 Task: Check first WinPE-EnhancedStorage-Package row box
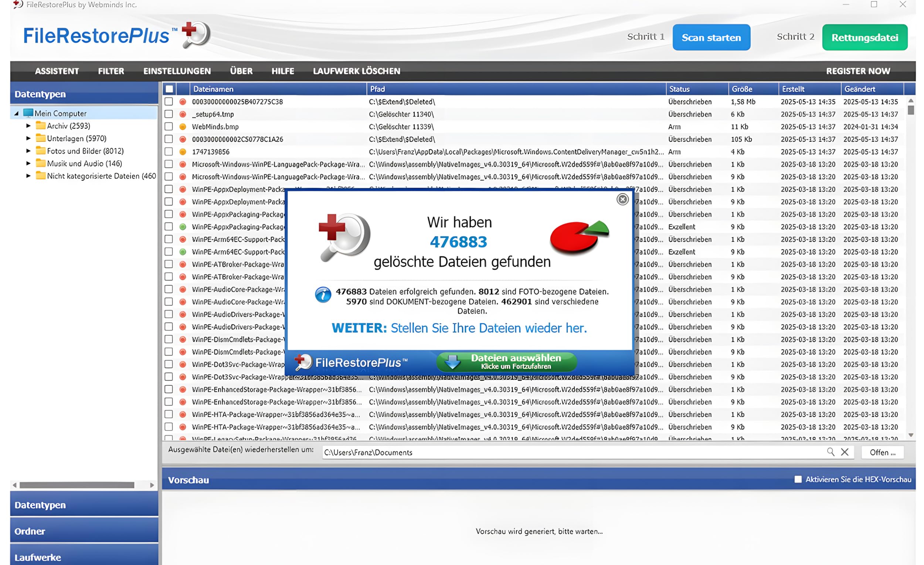tap(169, 389)
